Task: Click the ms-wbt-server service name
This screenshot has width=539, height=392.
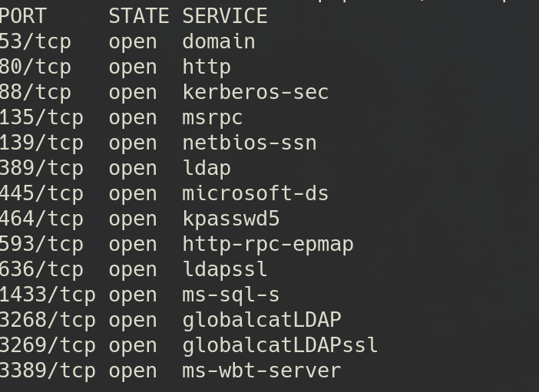Action: (262, 371)
